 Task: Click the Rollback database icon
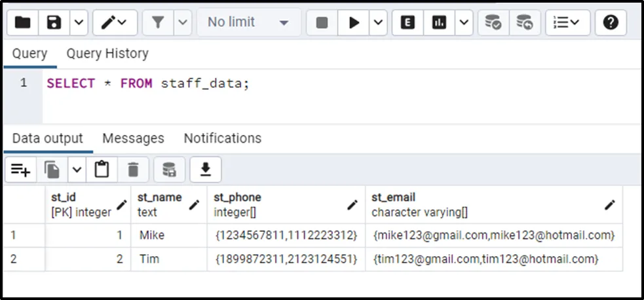tap(524, 23)
